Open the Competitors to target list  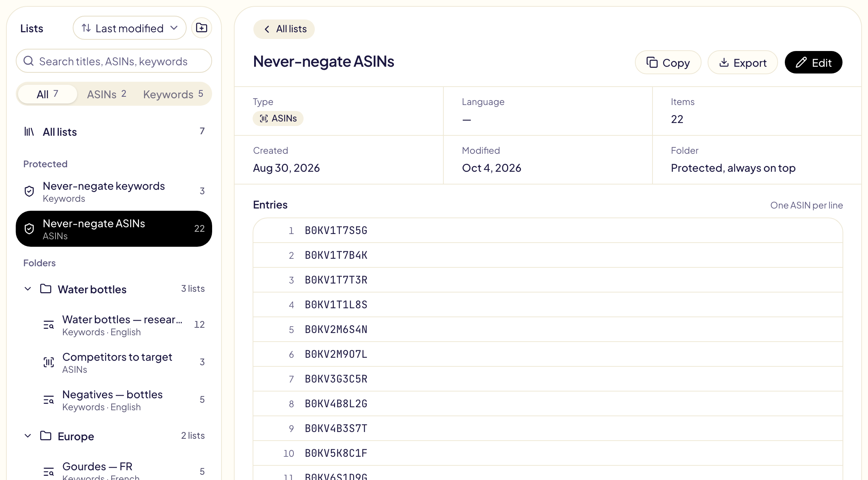[x=124, y=362]
